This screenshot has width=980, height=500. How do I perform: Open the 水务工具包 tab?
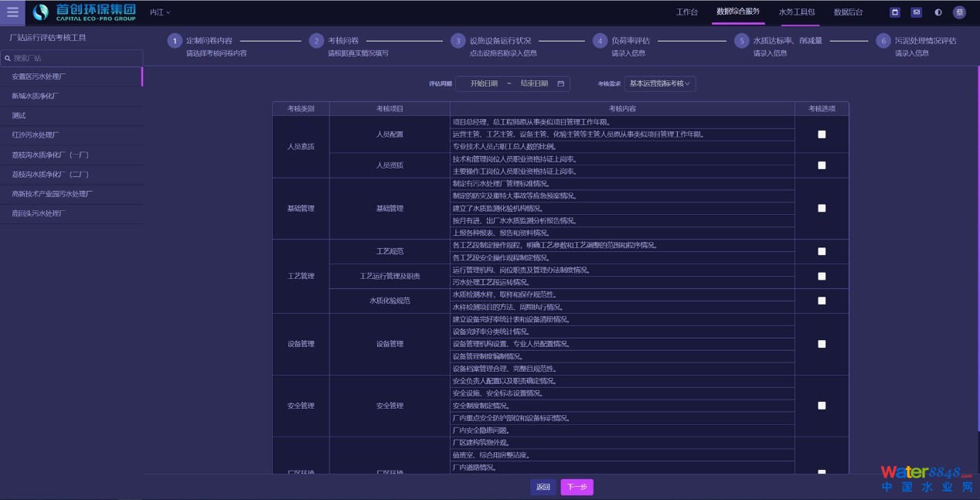[x=796, y=12]
